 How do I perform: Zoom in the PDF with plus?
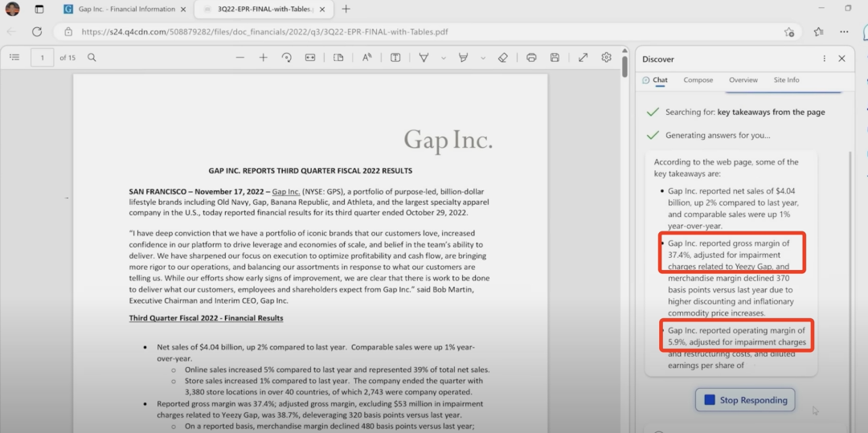point(263,58)
